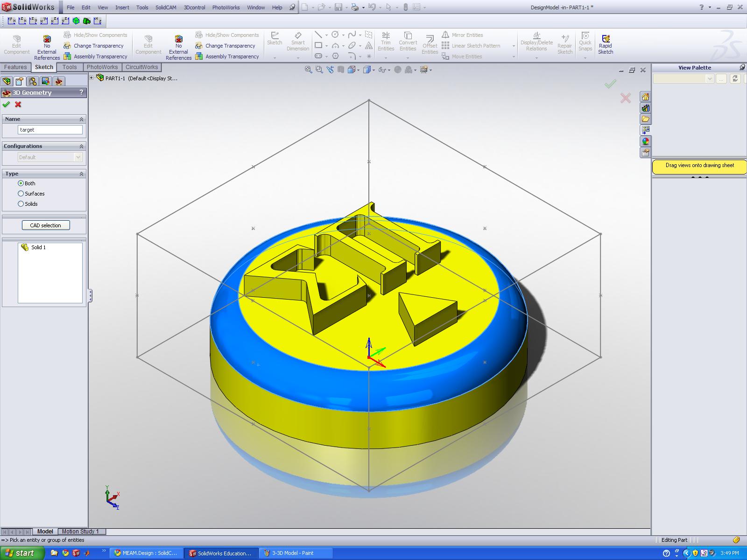Image resolution: width=747 pixels, height=560 pixels.
Task: Click the Name input field containing target
Action: pos(50,130)
